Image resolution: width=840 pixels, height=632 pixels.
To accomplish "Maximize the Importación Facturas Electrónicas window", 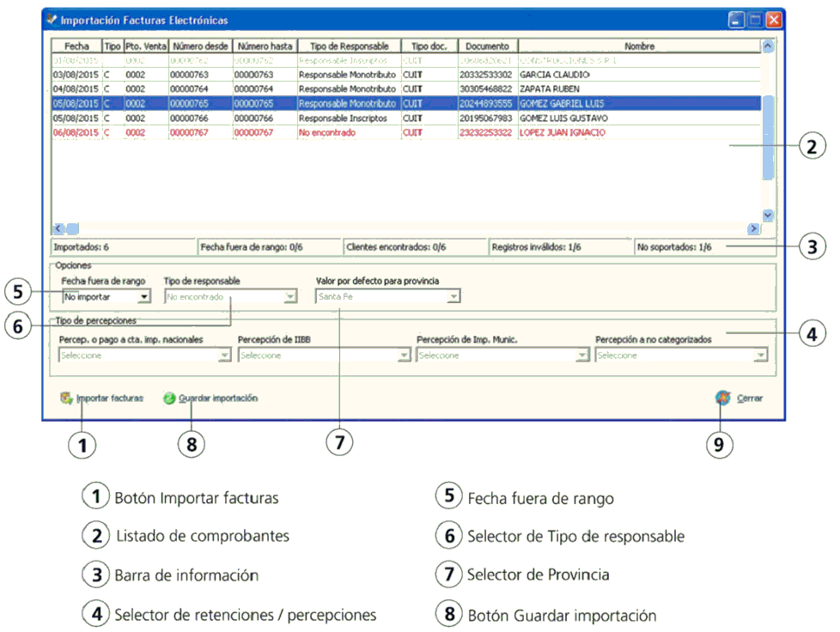I will tap(755, 19).
